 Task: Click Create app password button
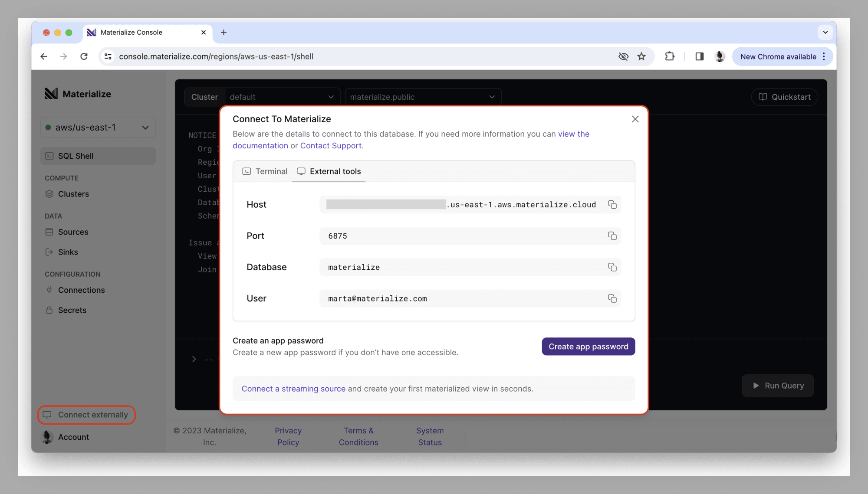click(589, 346)
